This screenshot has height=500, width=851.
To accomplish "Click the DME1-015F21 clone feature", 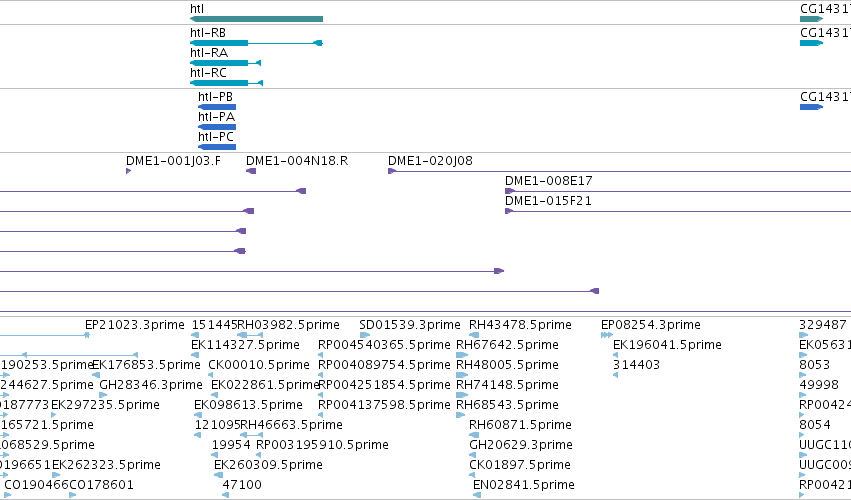I will (x=678, y=211).
